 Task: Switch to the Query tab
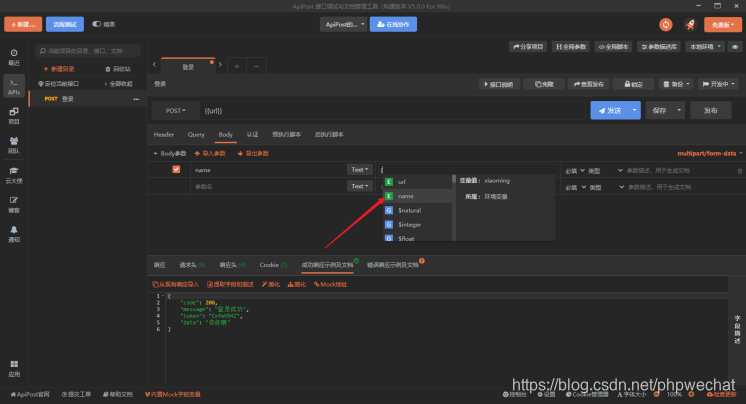pyautogui.click(x=196, y=135)
